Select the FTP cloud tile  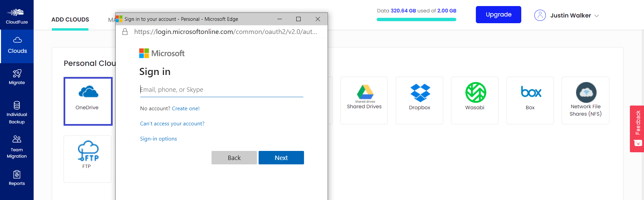click(87, 159)
